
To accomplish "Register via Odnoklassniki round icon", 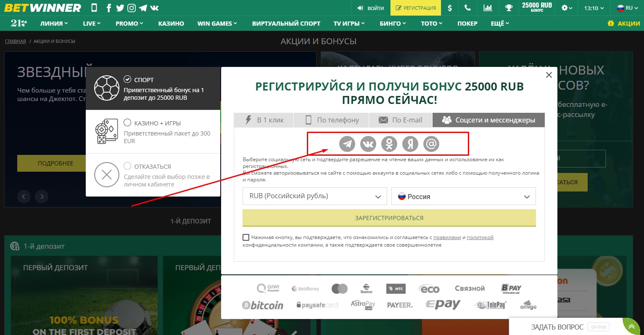I will [x=389, y=144].
